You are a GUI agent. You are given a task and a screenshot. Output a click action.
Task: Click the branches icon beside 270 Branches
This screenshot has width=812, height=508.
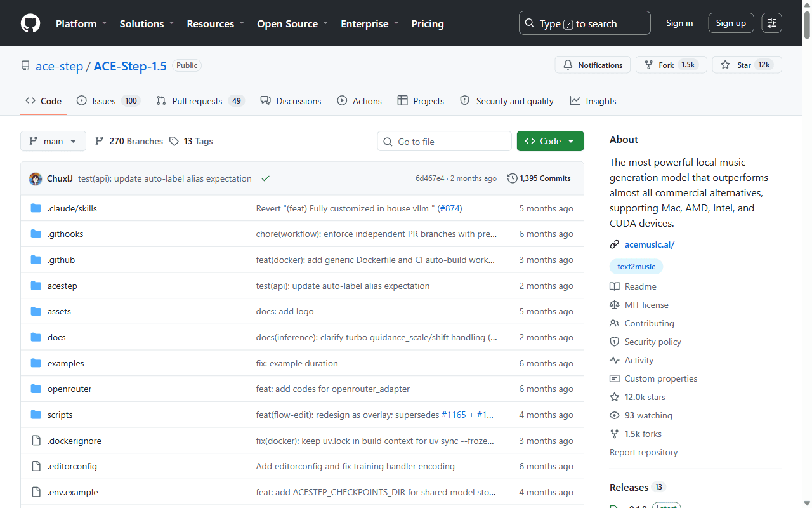coord(99,141)
